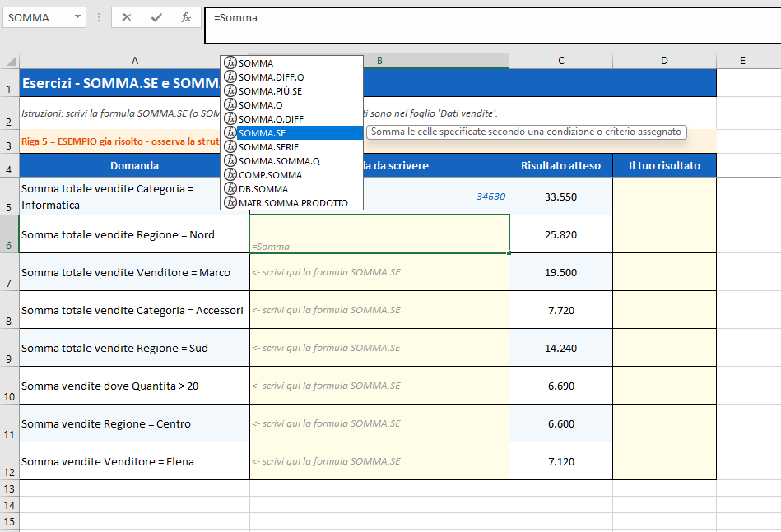Click 'Somma vendite Venditore = Elena' cell
This screenshot has height=532, width=781.
tap(134, 461)
